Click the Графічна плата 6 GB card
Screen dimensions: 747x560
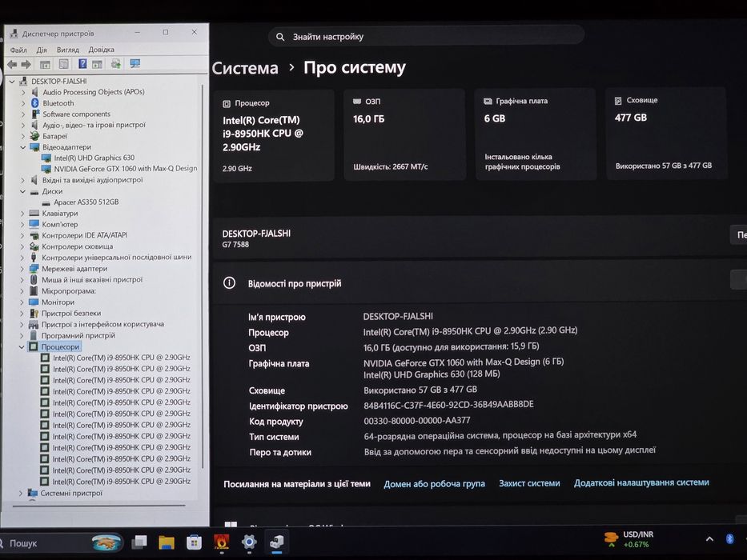tap(535, 134)
